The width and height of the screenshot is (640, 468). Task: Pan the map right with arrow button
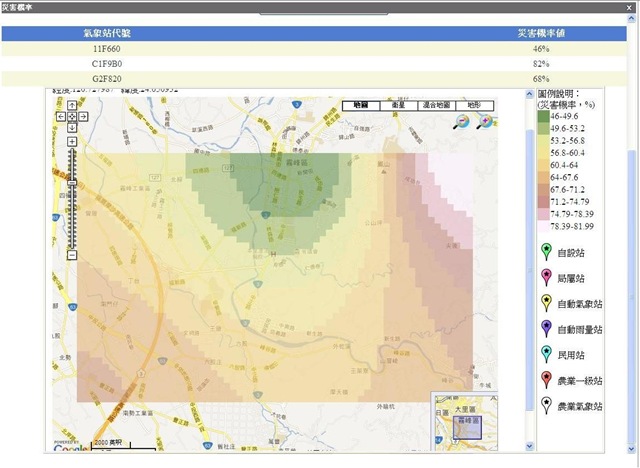[83, 117]
